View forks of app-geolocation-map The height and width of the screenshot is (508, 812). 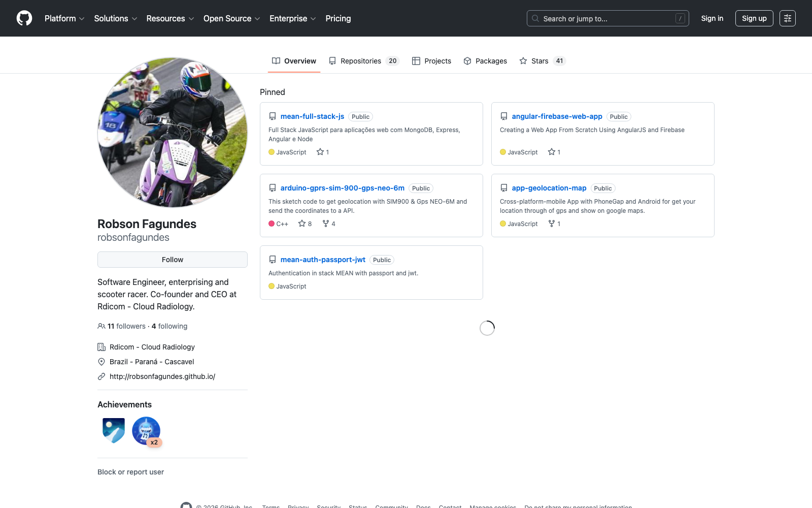(554, 224)
